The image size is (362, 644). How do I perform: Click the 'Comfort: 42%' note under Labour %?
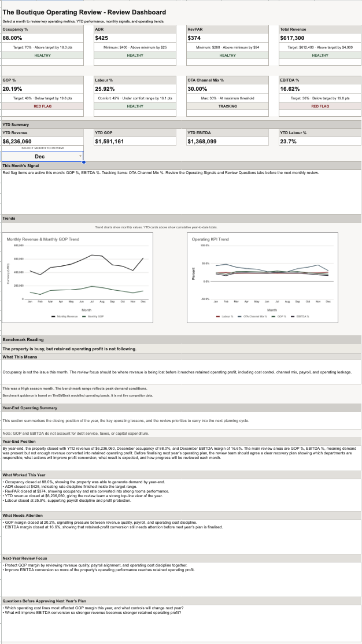click(135, 98)
